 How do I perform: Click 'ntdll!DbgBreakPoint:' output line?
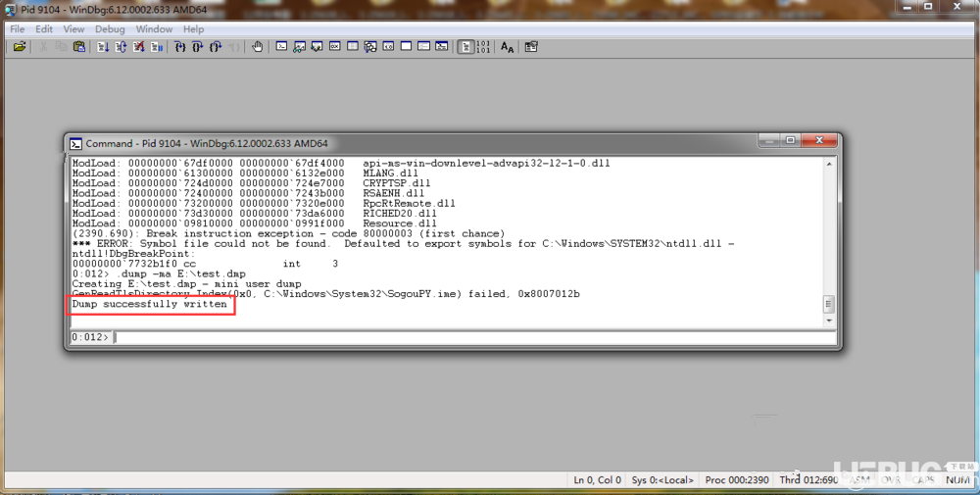(133, 254)
